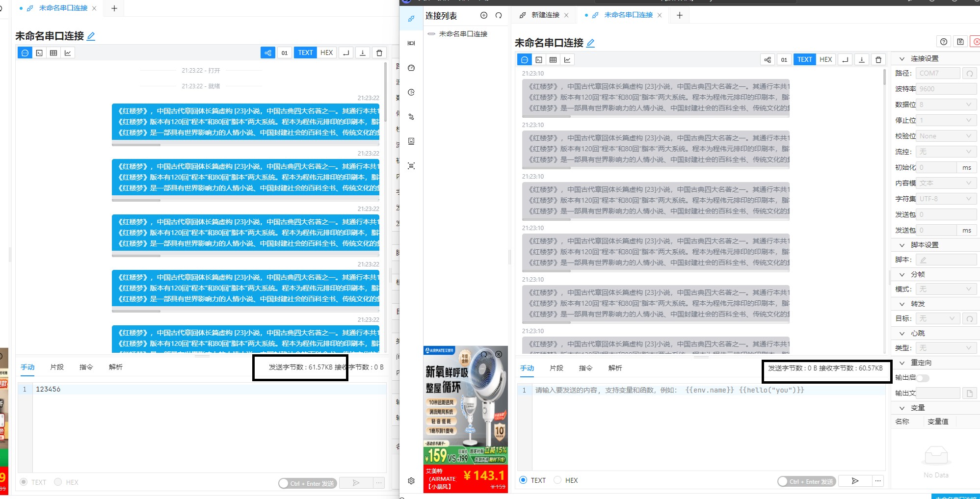Browse output file icon next to 输出文
This screenshot has width=980, height=499.
(970, 394)
